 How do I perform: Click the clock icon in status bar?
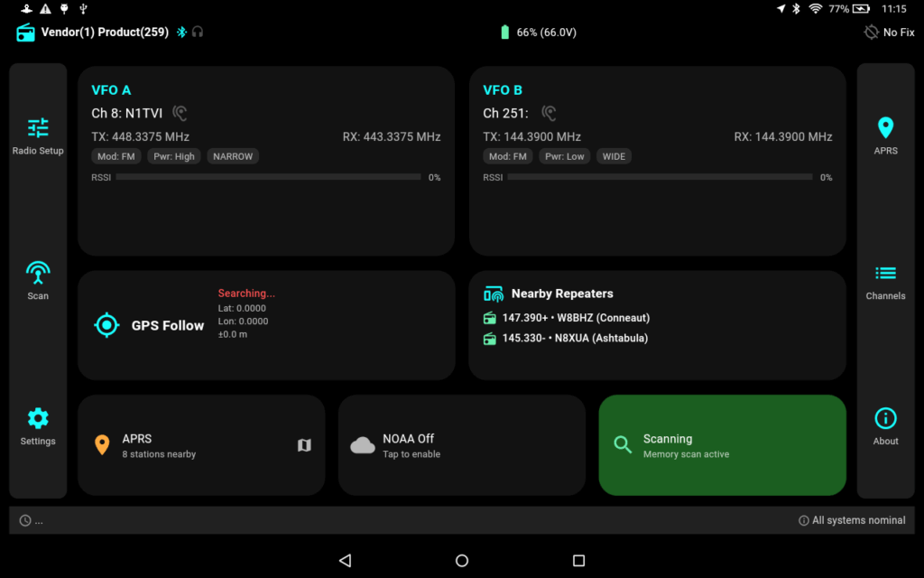[24, 520]
